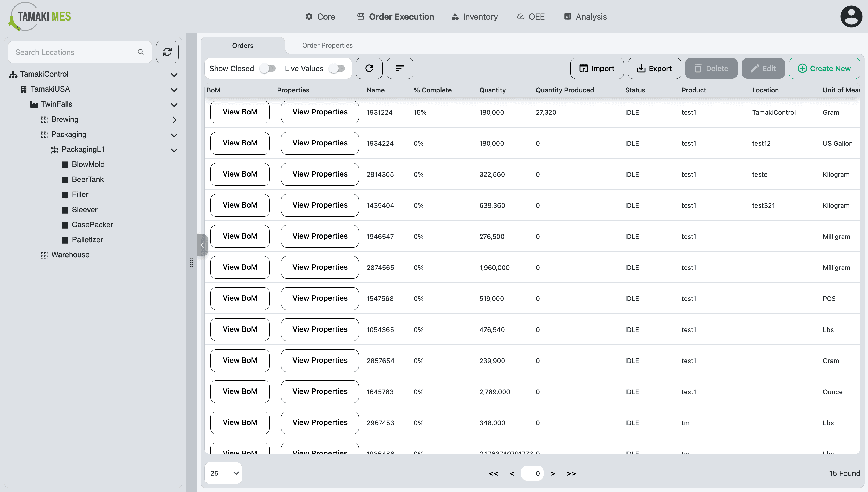Click the Edit button
Screen dimensions: 868x492
click(763, 68)
